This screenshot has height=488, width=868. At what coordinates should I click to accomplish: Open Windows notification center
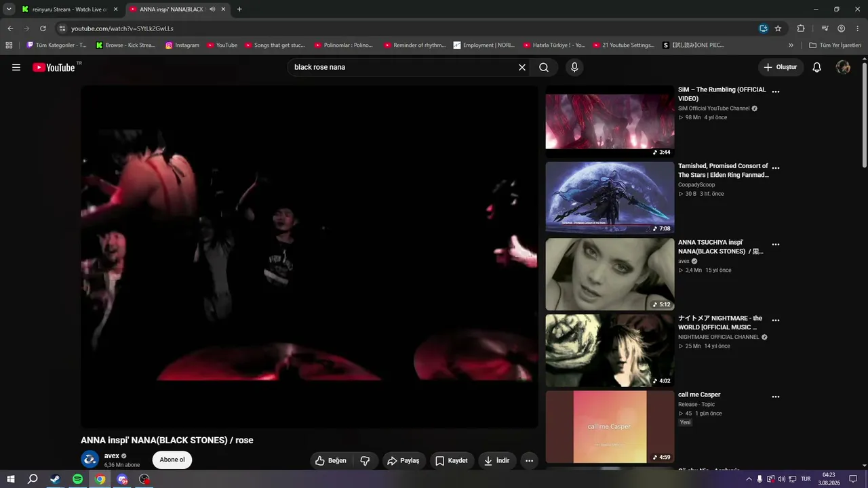tap(853, 479)
